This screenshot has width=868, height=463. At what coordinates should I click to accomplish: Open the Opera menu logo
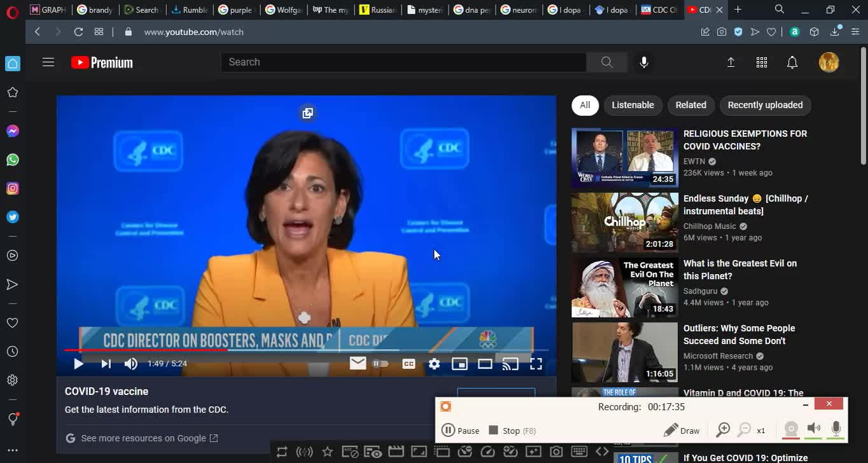coord(12,11)
